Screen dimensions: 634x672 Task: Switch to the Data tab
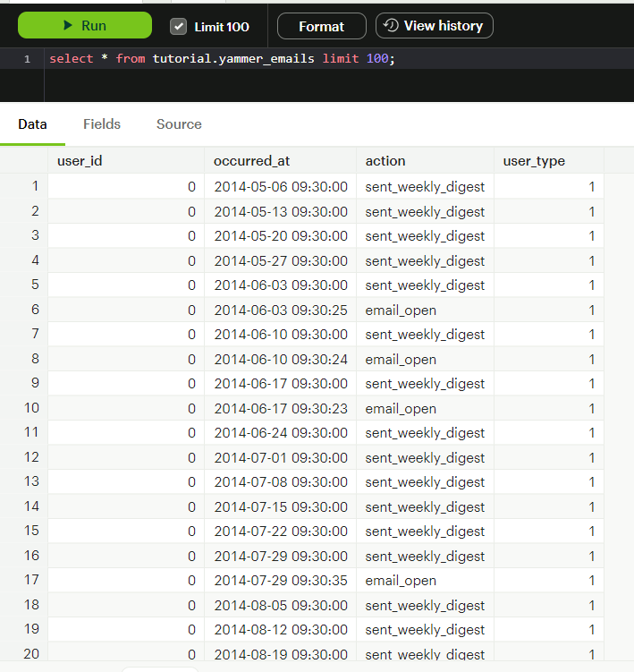pyautogui.click(x=32, y=124)
